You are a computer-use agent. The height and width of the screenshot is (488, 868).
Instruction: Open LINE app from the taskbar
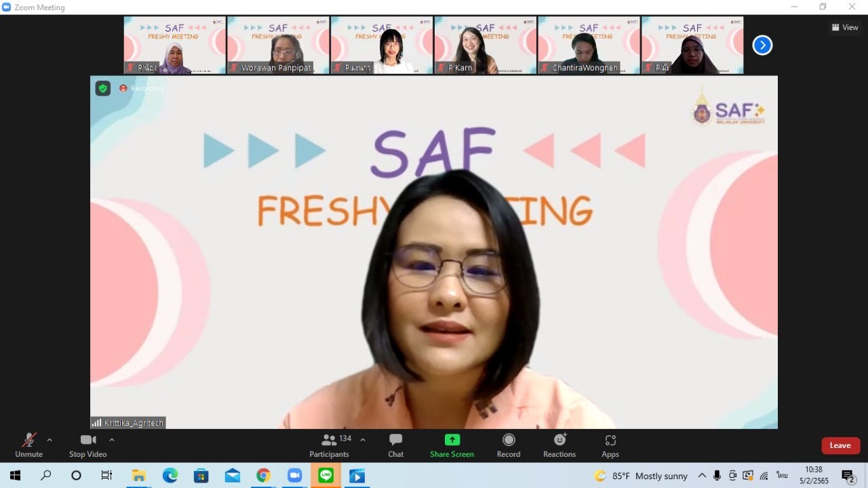pyautogui.click(x=325, y=476)
